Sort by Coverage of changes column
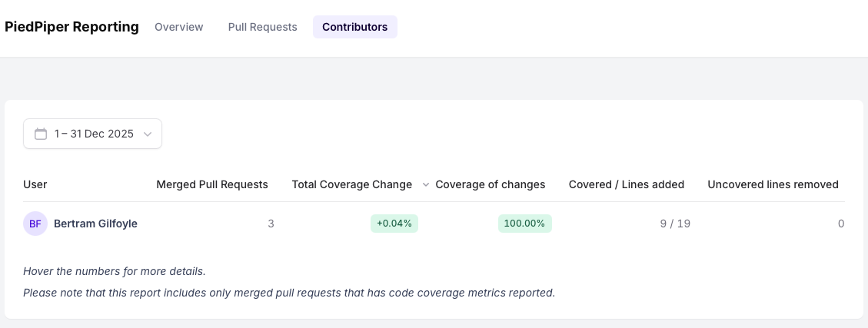This screenshot has height=328, width=868. pyautogui.click(x=490, y=184)
